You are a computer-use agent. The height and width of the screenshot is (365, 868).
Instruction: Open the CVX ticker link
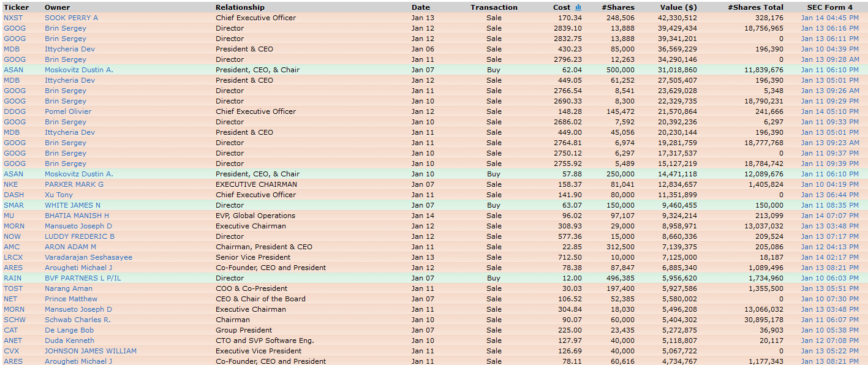(12, 351)
